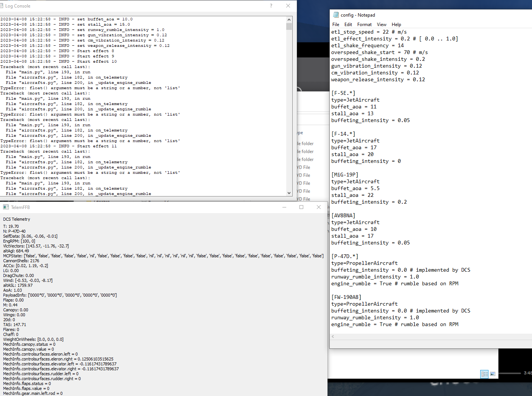
Task: Click the 'MechInfo.flaps.value = 0' line
Action: [26, 388]
